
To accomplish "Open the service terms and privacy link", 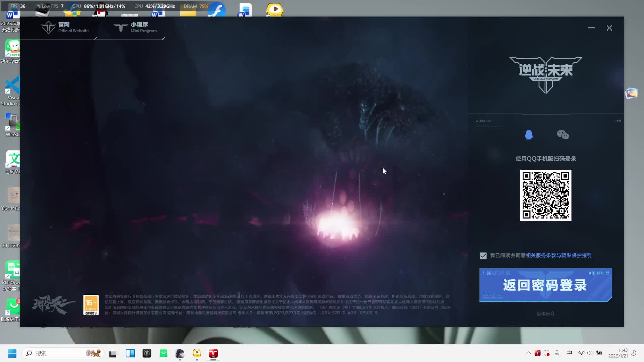I will [x=558, y=255].
